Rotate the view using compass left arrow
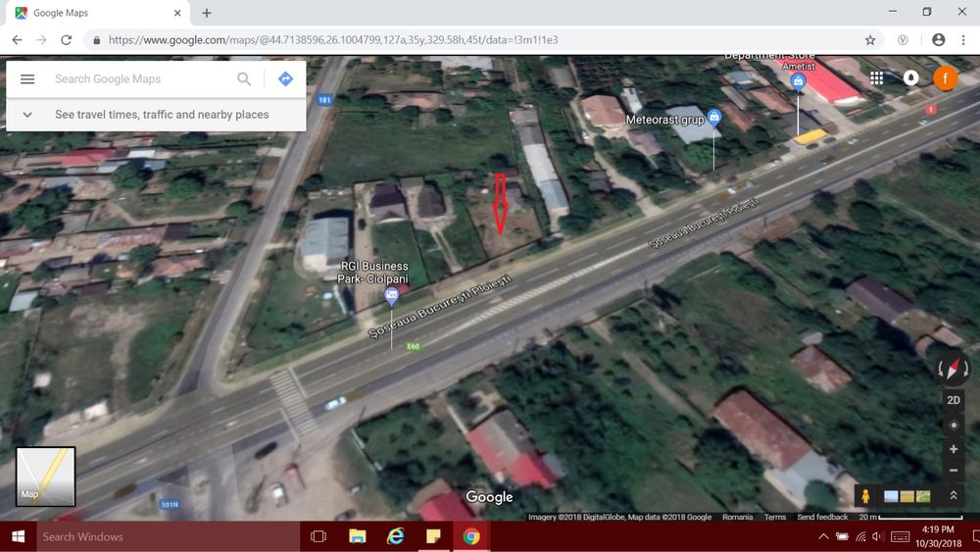Screen dimensions: 980x552 (x=941, y=370)
